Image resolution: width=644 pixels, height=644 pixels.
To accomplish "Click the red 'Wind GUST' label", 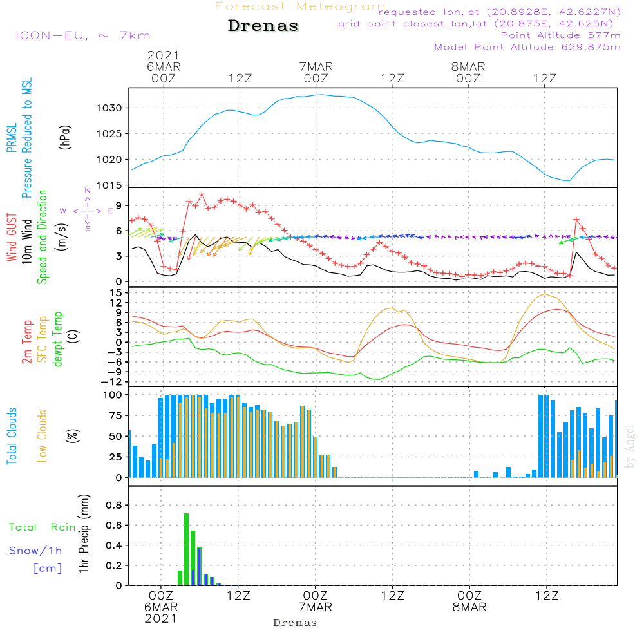I will pos(12,237).
